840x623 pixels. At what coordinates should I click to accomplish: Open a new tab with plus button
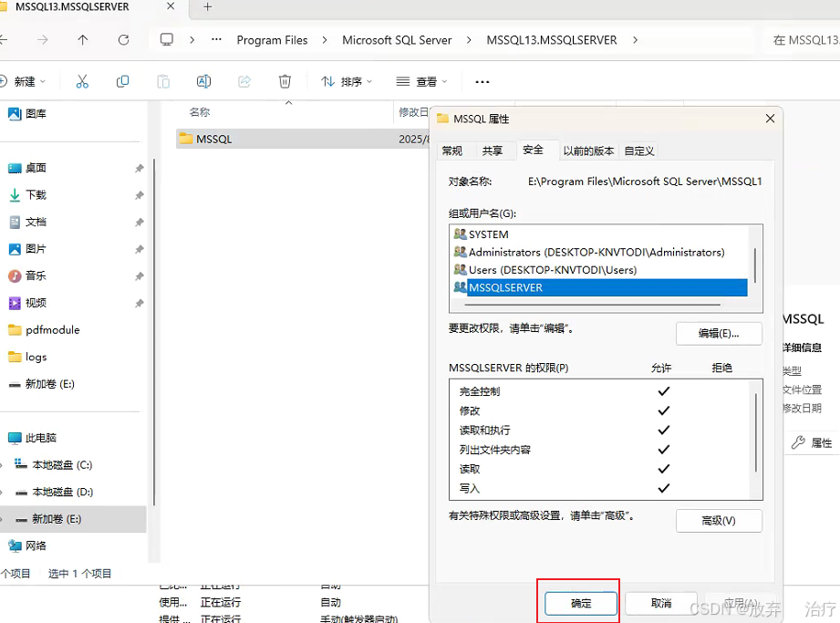208,7
